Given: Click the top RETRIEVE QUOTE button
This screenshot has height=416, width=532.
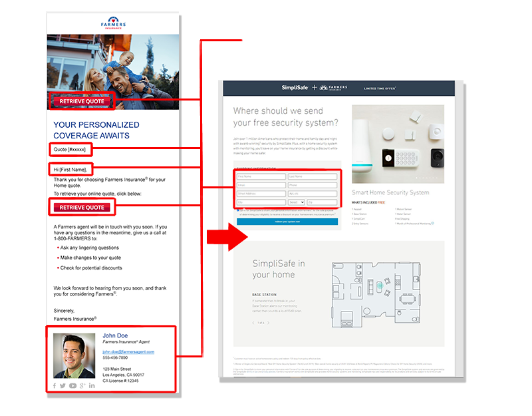Looking at the screenshot, I should (82, 101).
